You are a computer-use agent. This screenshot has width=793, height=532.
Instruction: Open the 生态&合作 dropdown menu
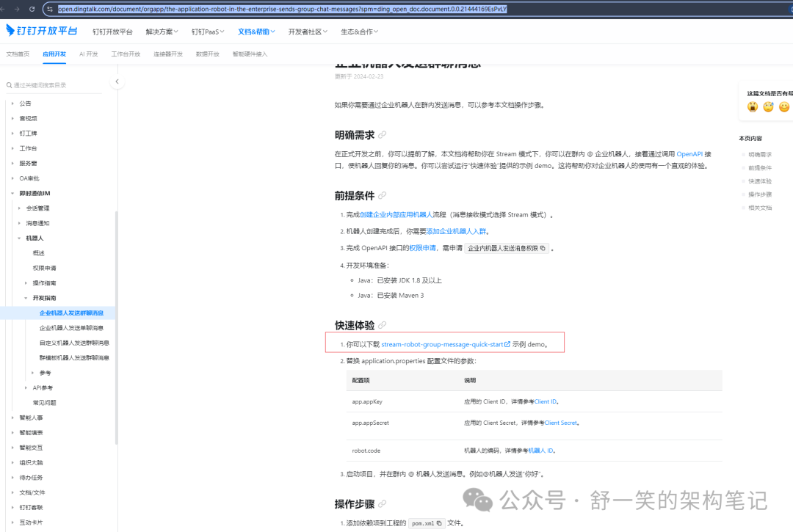tap(360, 32)
